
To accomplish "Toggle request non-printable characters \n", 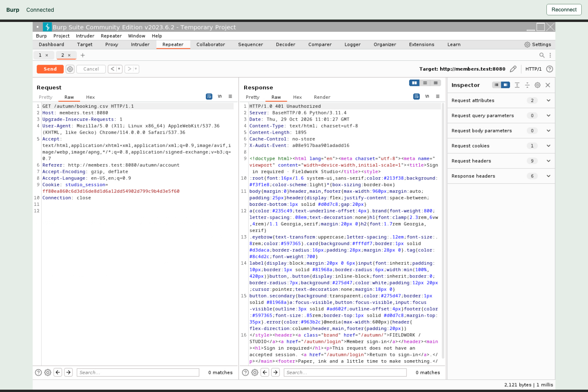I will (x=220, y=96).
